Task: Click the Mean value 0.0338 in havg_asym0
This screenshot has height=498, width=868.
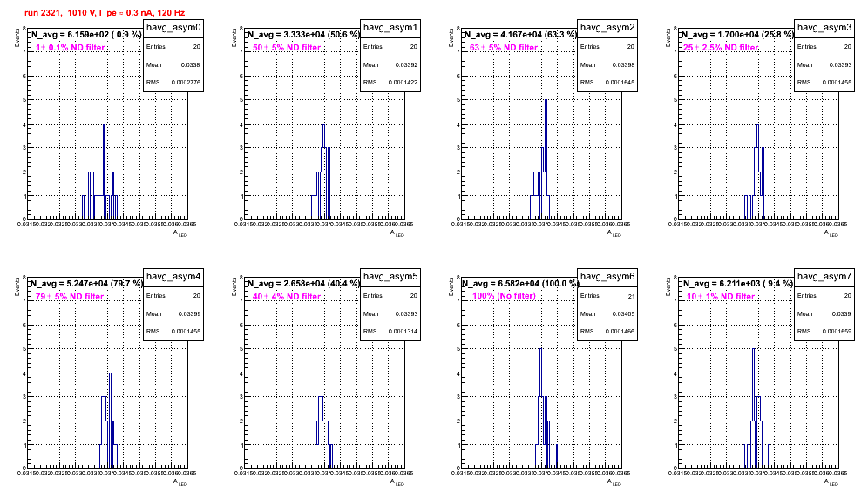Action: coord(191,64)
